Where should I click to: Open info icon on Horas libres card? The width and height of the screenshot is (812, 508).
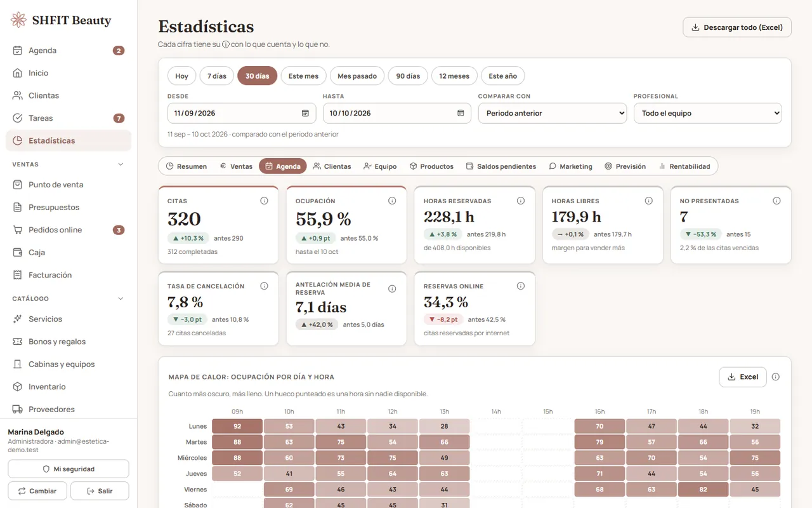[648, 201]
